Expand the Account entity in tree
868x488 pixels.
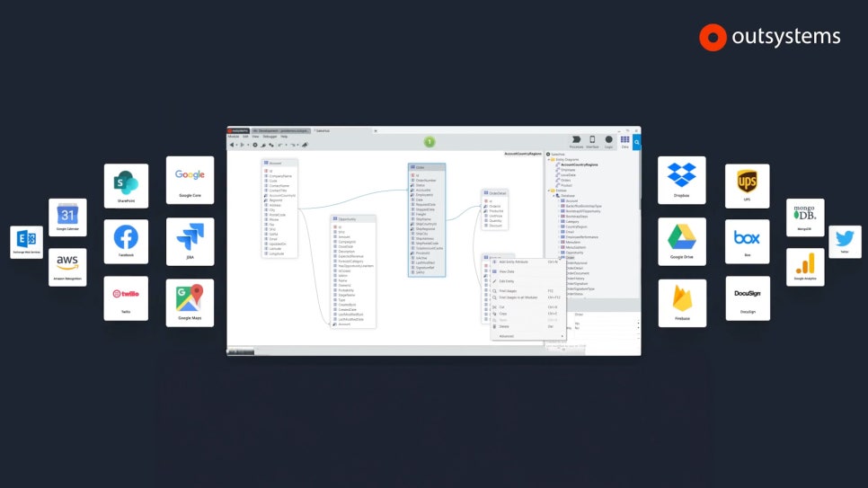click(558, 201)
